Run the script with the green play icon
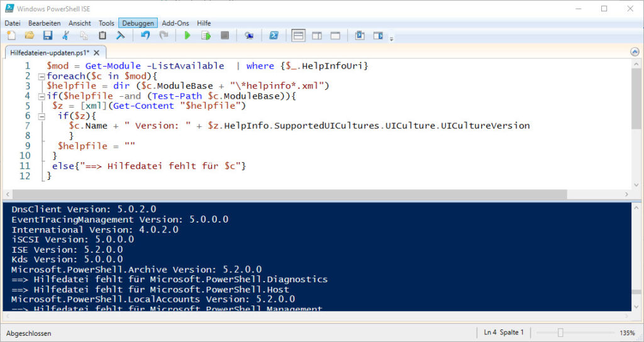The width and height of the screenshot is (644, 342). click(187, 36)
